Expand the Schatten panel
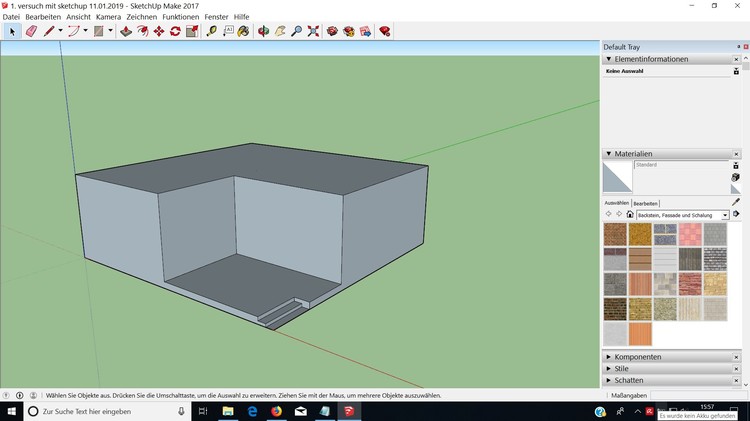 [608, 380]
